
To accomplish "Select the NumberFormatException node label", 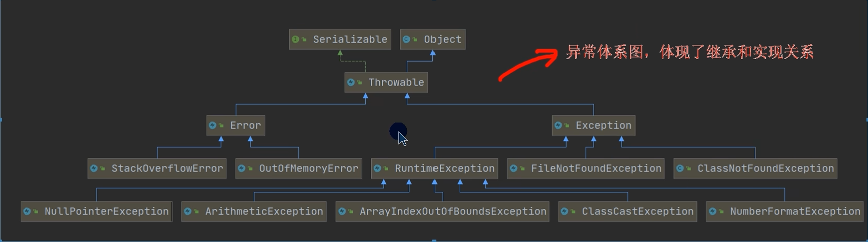I will point(794,211).
